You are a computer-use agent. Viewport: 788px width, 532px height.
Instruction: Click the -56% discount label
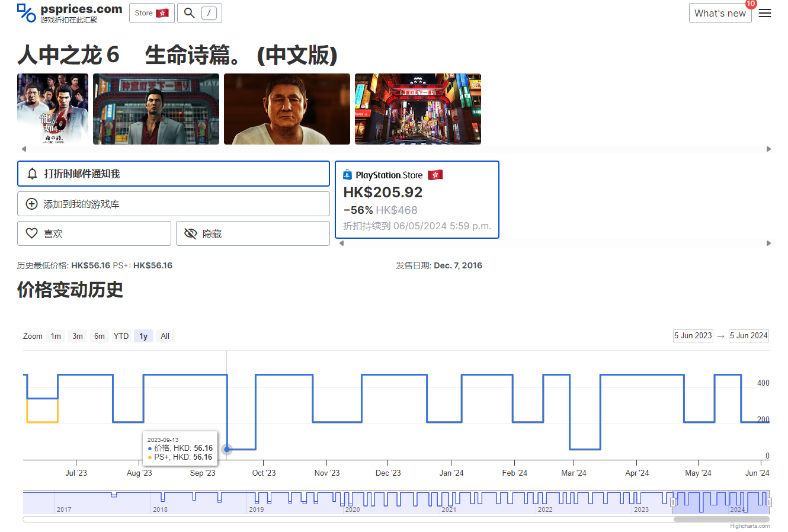tap(358, 210)
